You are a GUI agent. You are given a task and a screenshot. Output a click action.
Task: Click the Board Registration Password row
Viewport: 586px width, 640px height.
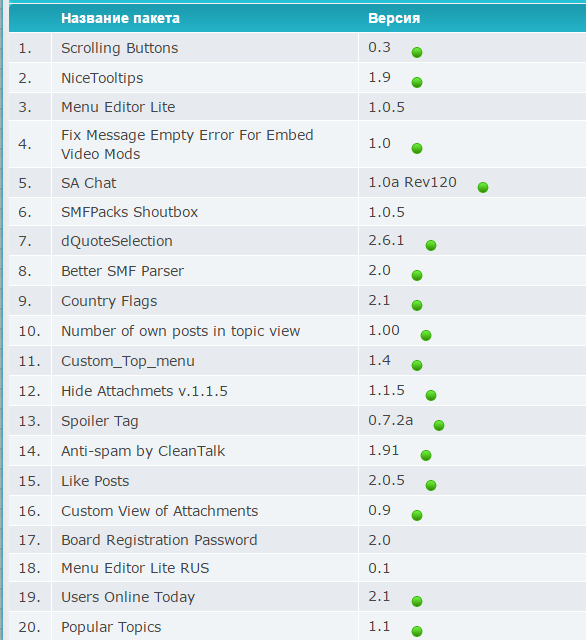pyautogui.click(x=297, y=540)
